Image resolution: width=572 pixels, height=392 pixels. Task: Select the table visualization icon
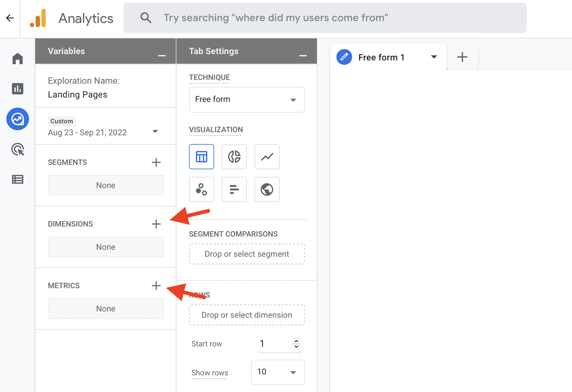click(201, 156)
